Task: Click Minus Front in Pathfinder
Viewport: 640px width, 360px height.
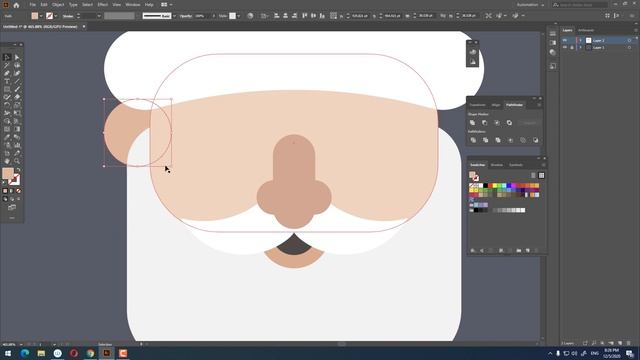Action: pyautogui.click(x=484, y=122)
